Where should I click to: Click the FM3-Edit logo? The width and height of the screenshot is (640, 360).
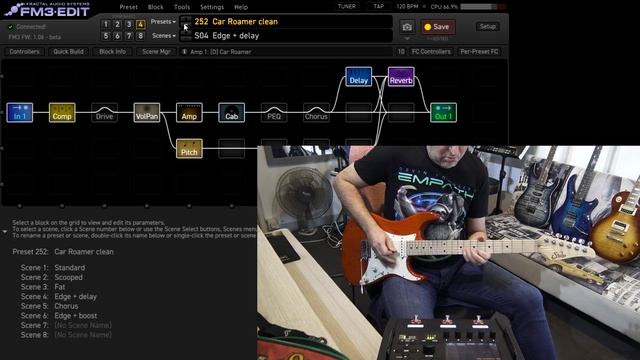47,10
